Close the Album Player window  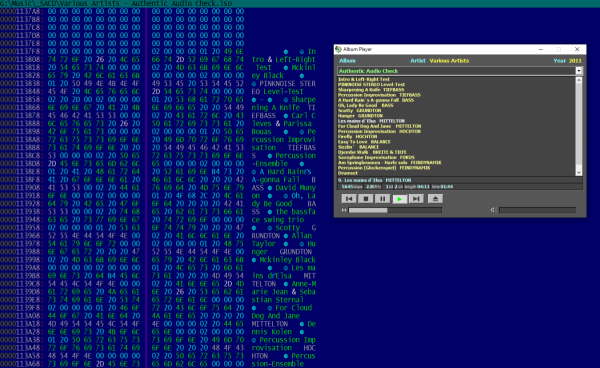[x=577, y=49]
